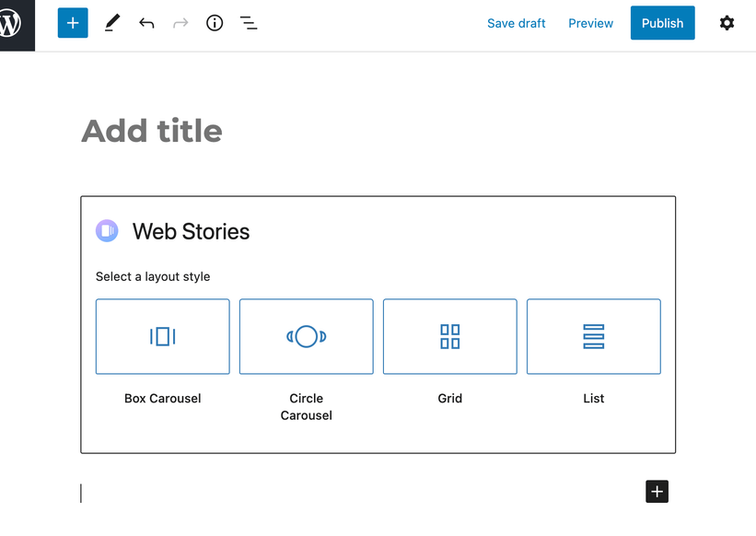Screen dimensions: 756x536
Task: Click the black add block plus button
Action: point(657,492)
